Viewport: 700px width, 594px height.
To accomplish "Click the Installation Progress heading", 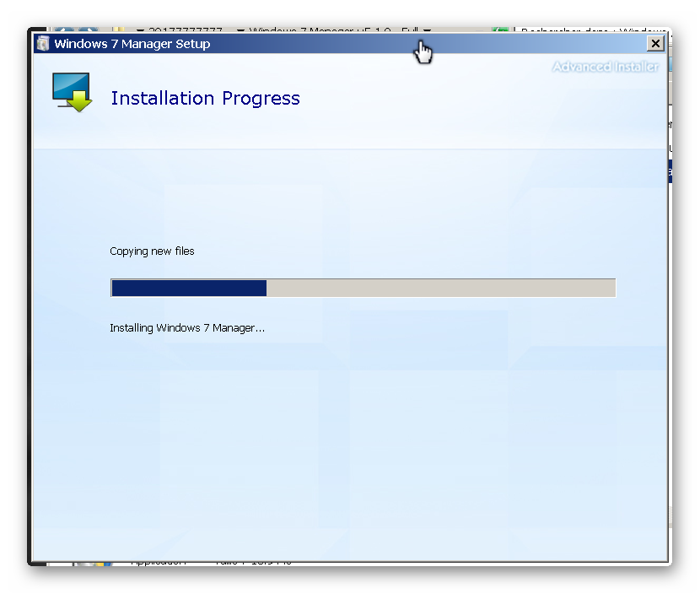I will [205, 99].
